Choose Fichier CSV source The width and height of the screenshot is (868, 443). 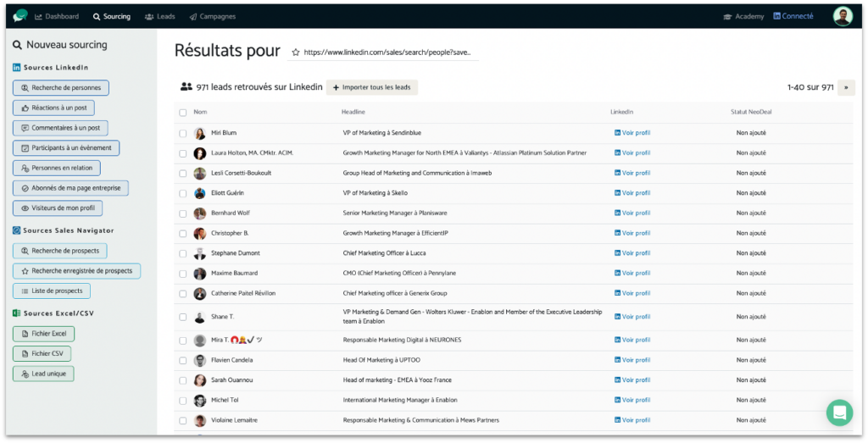click(x=42, y=353)
